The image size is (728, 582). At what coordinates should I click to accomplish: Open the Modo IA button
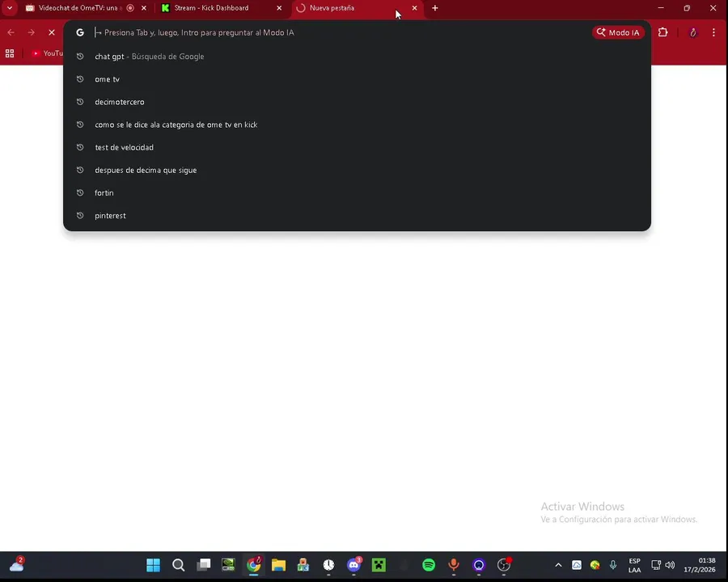click(618, 32)
